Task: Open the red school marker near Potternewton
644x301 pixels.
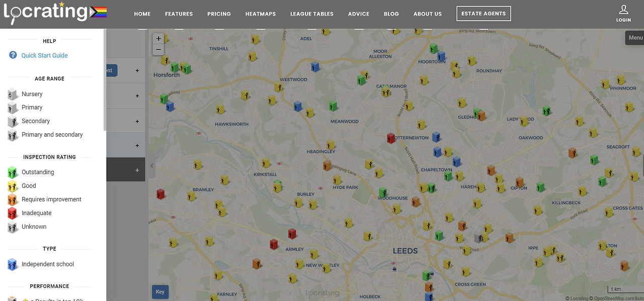Action: point(391,137)
